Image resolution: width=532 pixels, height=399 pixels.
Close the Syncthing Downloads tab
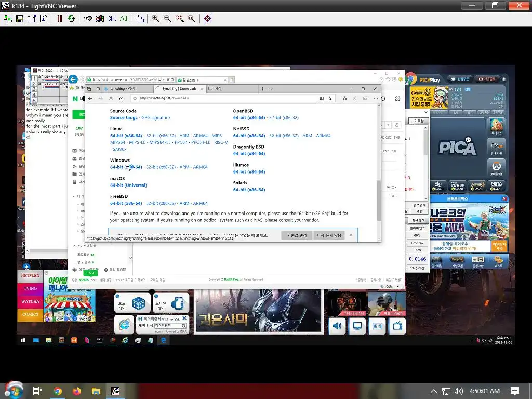click(x=202, y=89)
